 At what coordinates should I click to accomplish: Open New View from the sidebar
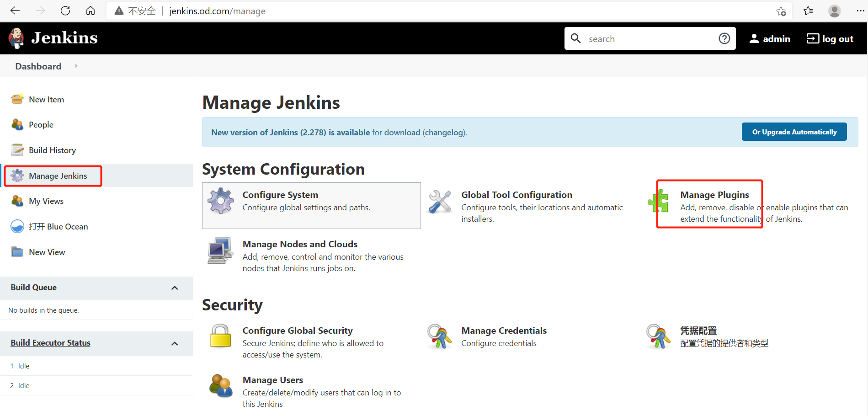click(47, 252)
